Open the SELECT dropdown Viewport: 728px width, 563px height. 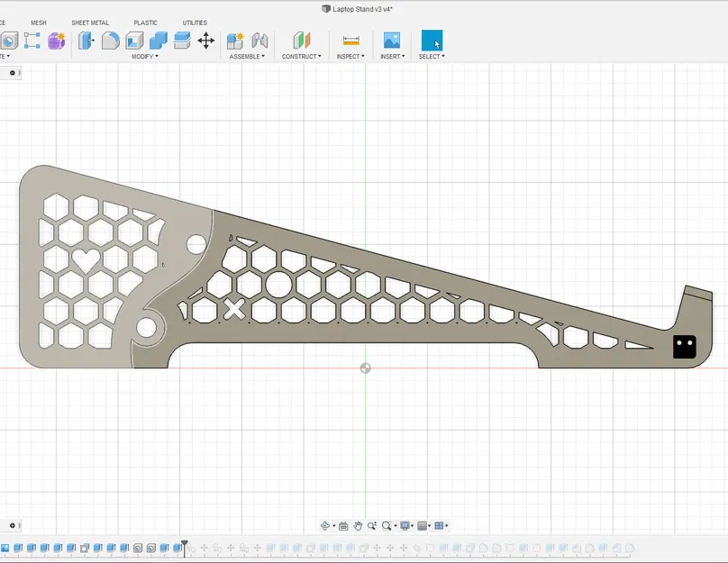[432, 57]
